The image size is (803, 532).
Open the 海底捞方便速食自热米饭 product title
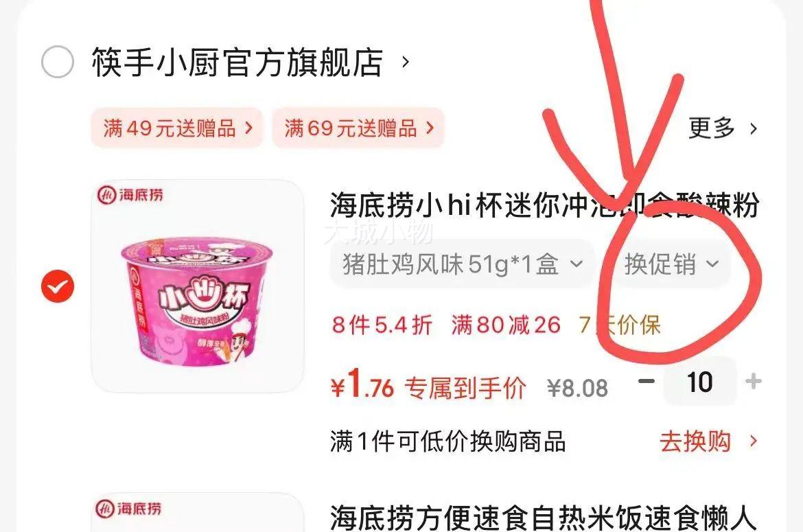[544, 517]
